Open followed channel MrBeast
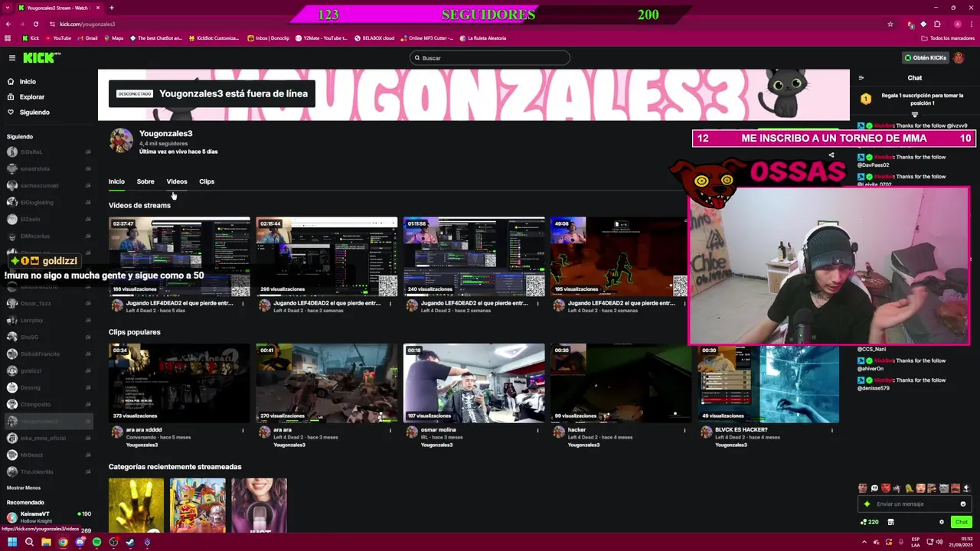The width and height of the screenshot is (980, 551). (47, 455)
